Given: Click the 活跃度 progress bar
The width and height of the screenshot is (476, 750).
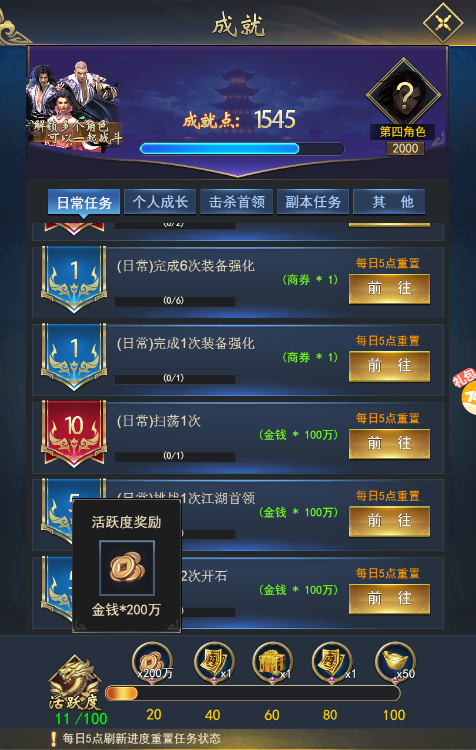Looking at the screenshot, I should (x=252, y=693).
